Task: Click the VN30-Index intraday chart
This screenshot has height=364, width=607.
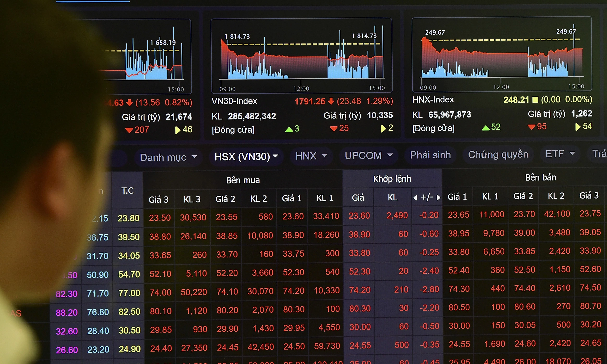Action: (x=302, y=55)
